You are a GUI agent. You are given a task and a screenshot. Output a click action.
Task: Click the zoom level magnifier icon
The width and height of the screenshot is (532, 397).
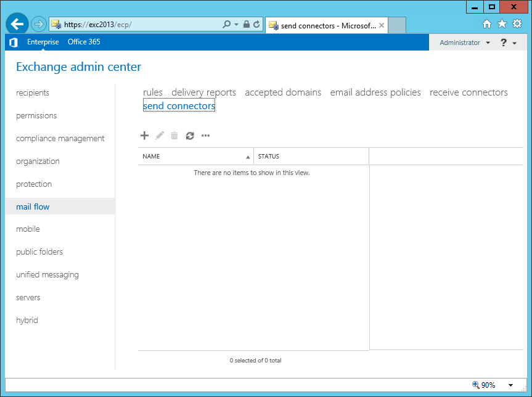476,385
